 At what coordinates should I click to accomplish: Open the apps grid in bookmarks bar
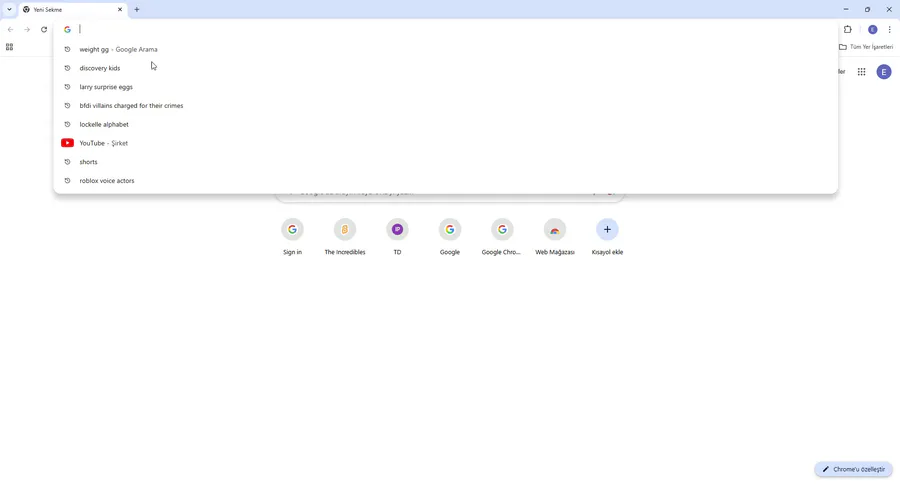click(9, 47)
